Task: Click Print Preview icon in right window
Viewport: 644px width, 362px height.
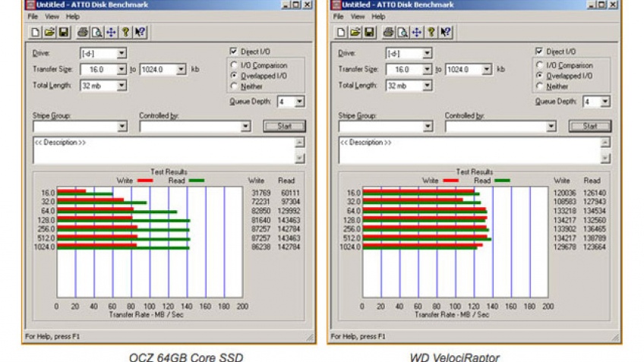Action: coord(402,32)
